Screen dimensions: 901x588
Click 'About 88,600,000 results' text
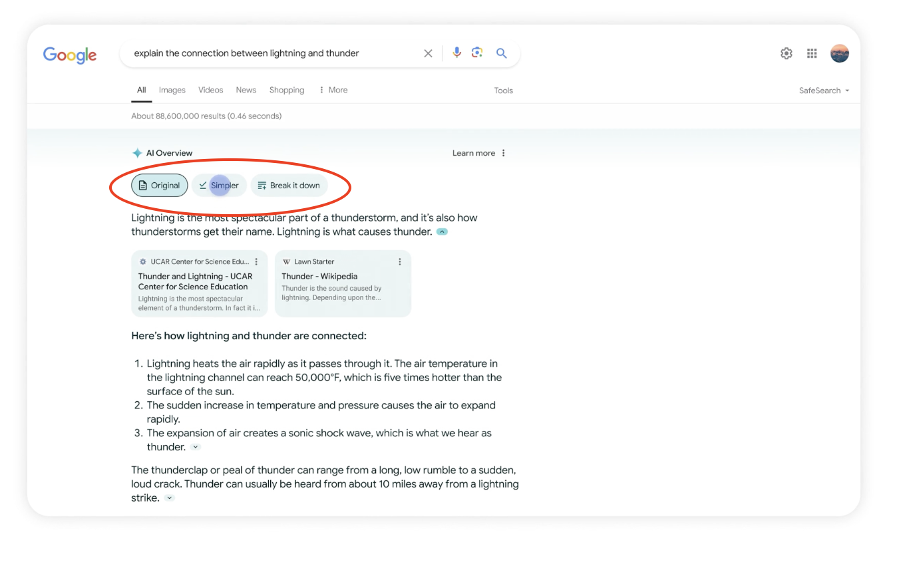[206, 116]
